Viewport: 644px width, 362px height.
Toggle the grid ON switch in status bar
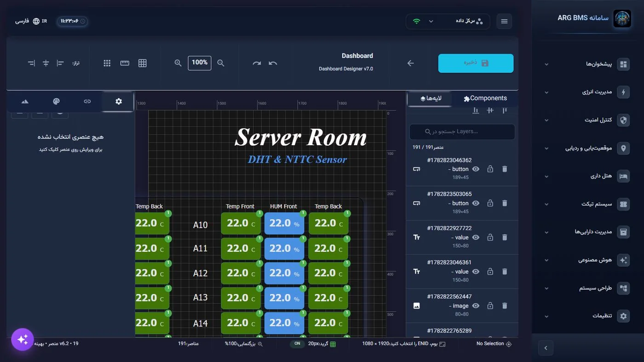[x=297, y=344]
